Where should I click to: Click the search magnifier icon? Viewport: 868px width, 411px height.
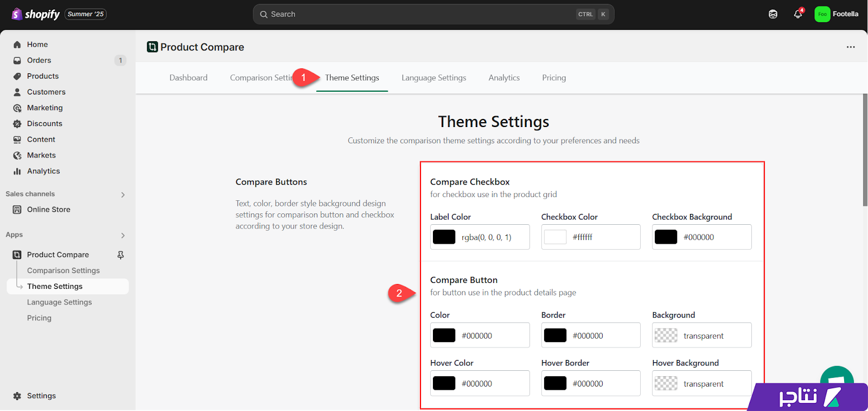click(264, 14)
